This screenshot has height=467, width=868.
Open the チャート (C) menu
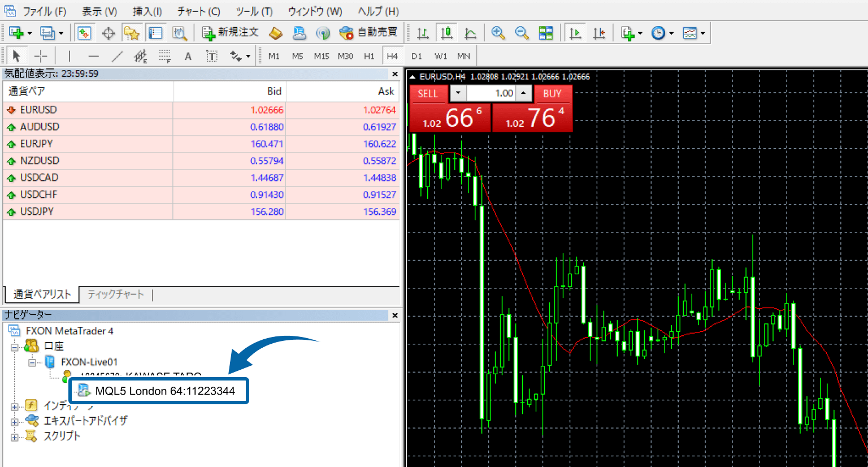click(x=199, y=11)
